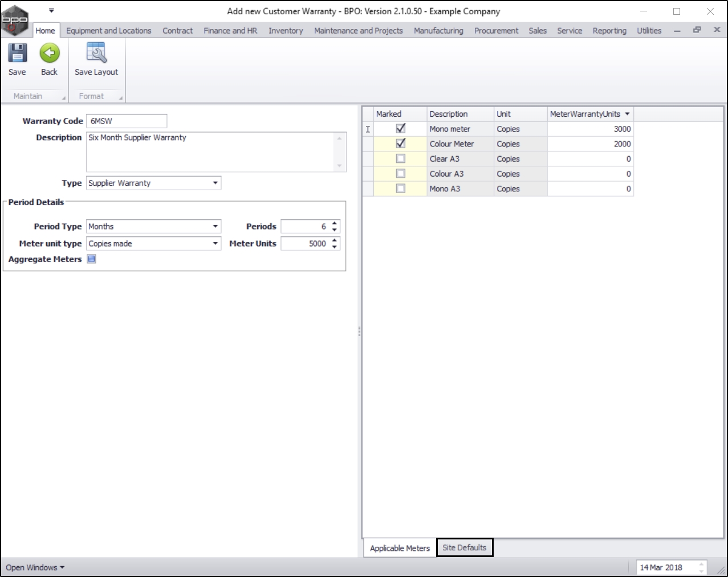728x577 pixels.
Task: Select the Colour A3 description cell
Action: pos(460,174)
